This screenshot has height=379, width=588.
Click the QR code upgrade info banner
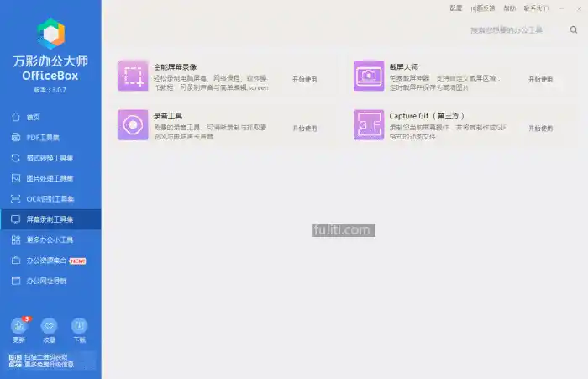[x=50, y=361]
